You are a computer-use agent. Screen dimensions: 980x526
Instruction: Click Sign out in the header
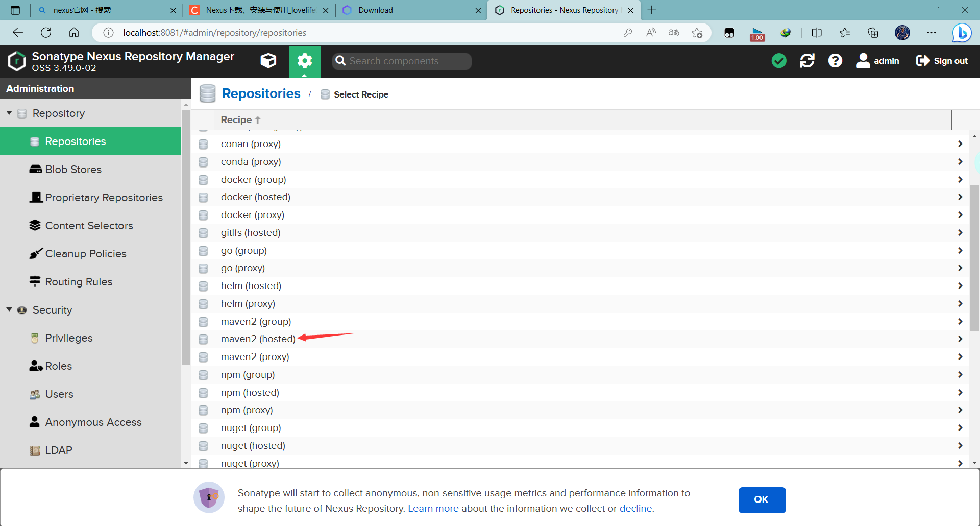[942, 61]
